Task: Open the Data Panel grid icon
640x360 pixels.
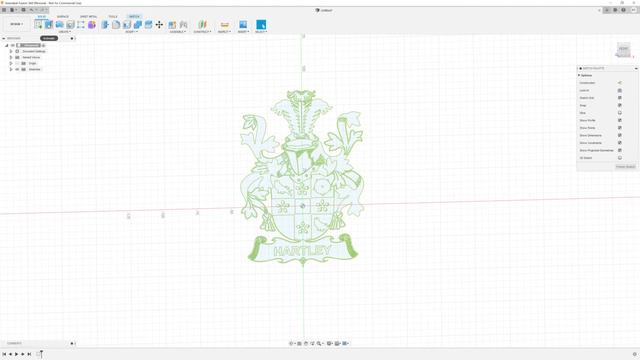Action: (x=4, y=10)
